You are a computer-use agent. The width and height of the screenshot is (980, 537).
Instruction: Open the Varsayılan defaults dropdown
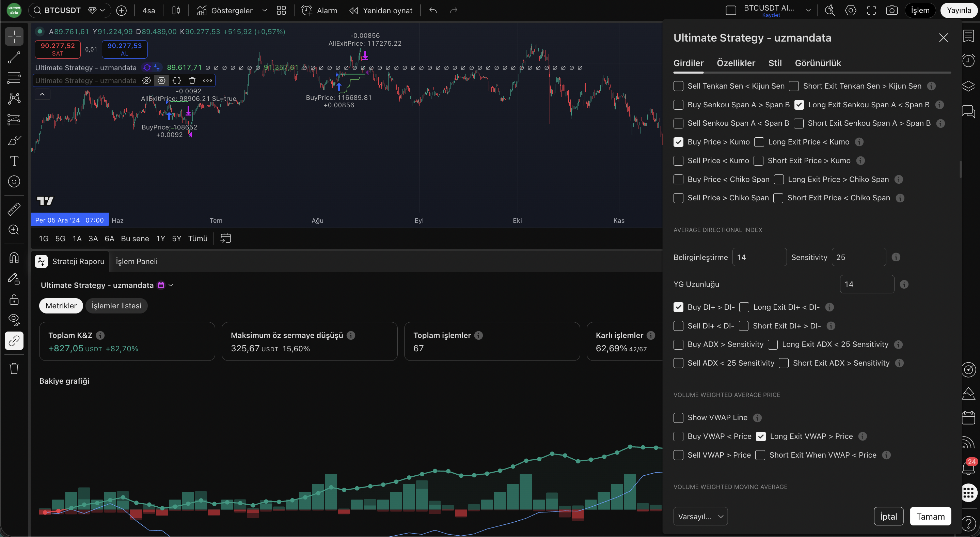point(700,516)
